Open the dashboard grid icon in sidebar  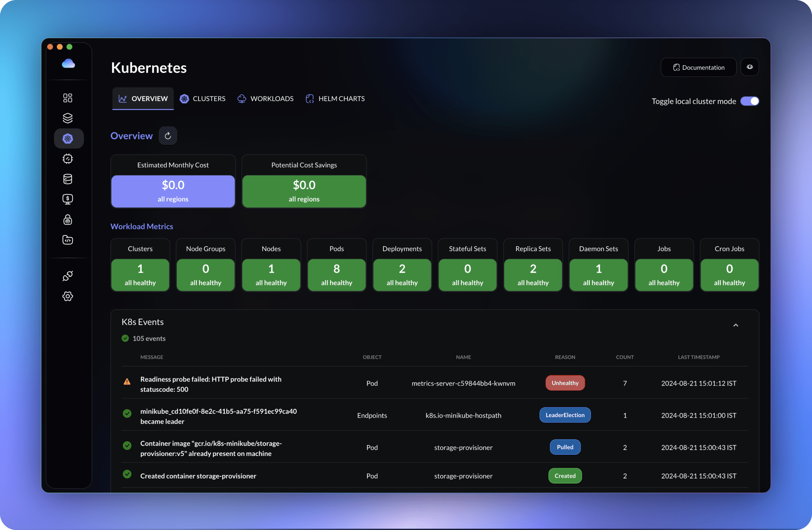[68, 98]
